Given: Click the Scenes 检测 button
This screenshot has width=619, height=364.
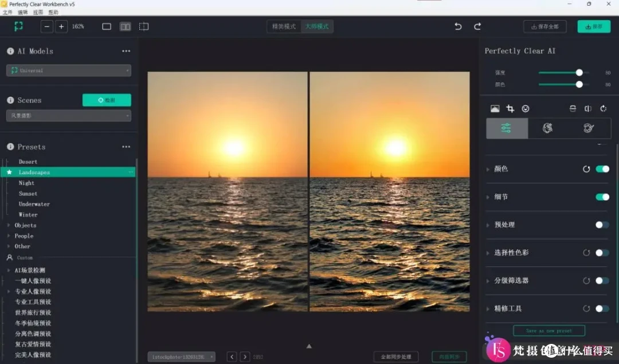Looking at the screenshot, I should (107, 100).
